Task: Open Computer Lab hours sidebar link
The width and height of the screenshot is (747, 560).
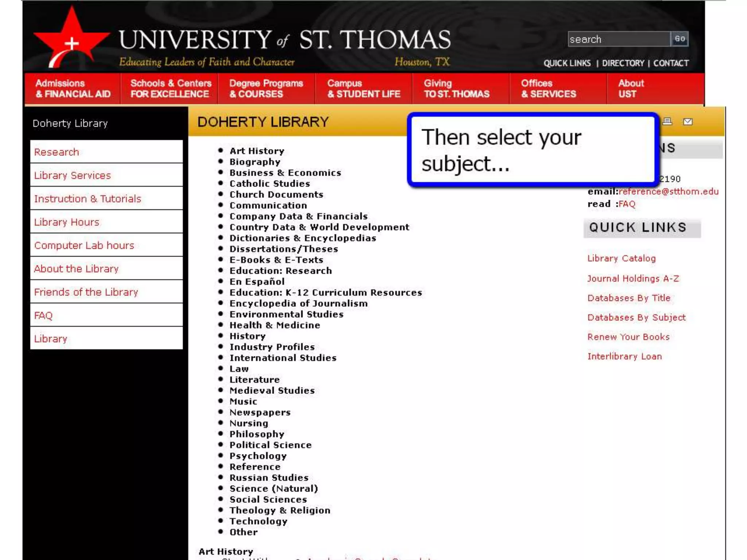Action: pyautogui.click(x=106, y=245)
